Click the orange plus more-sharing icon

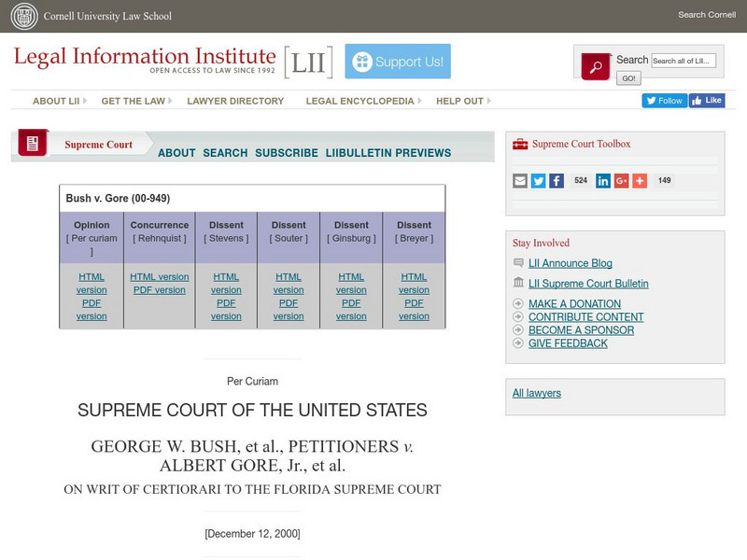[640, 180]
